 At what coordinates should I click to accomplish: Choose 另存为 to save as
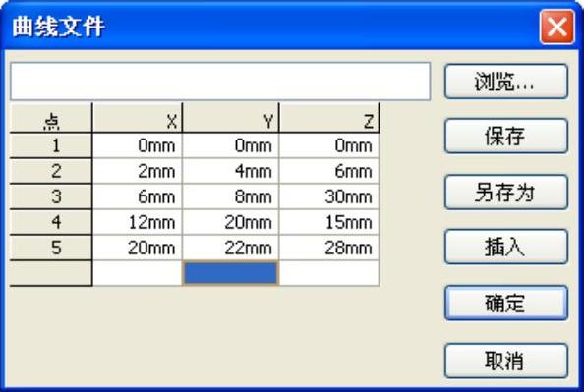(x=506, y=193)
